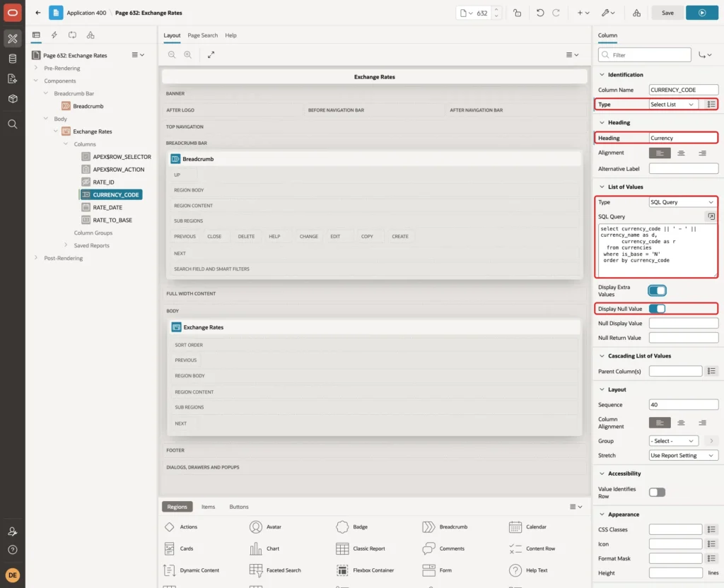
Task: Click the Heading text field
Action: tap(684, 138)
